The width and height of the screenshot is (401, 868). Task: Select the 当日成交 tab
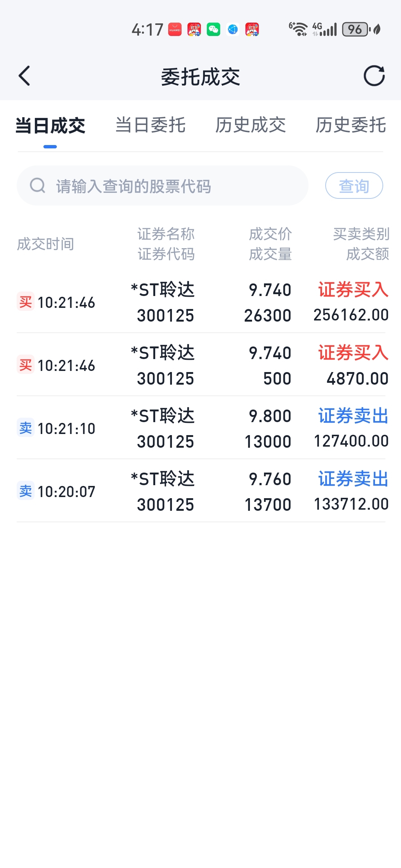50,125
